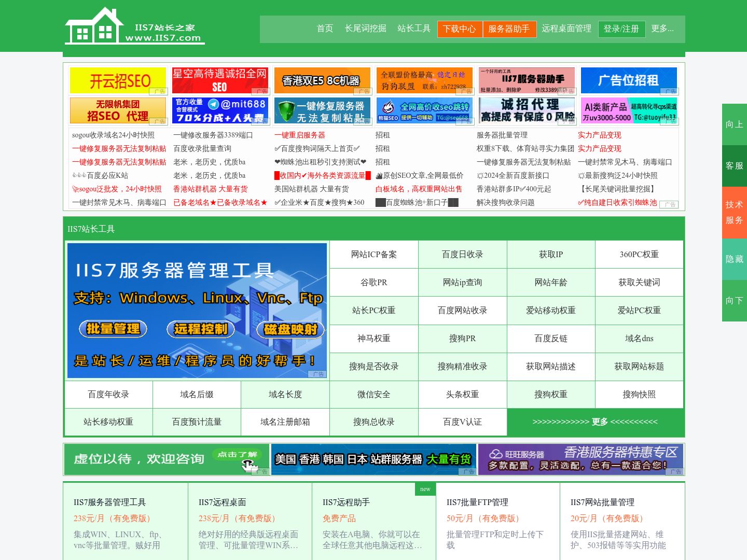Select the 域名后缀 tool

pos(197,395)
